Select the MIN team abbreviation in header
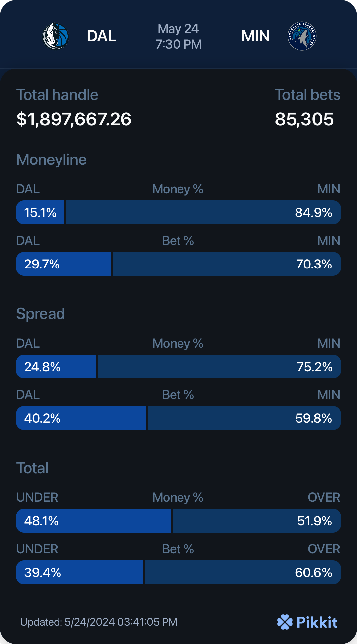357x644 pixels. pos(255,36)
